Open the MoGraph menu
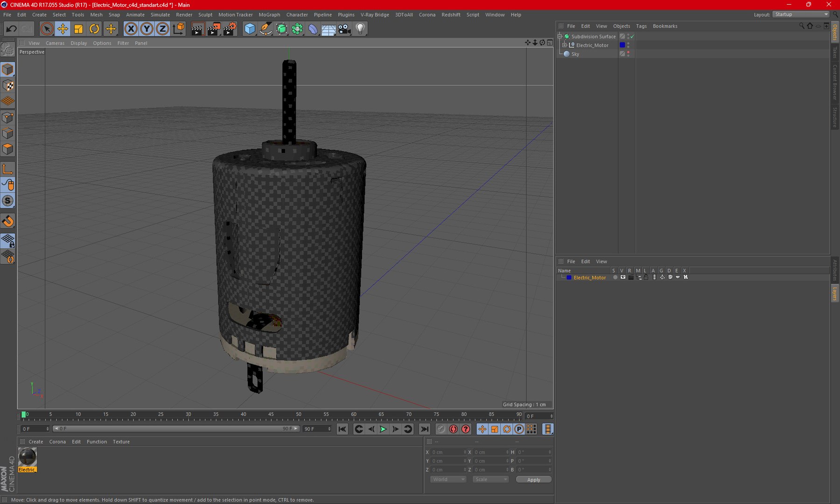Viewport: 840px width, 504px height. [269, 14]
